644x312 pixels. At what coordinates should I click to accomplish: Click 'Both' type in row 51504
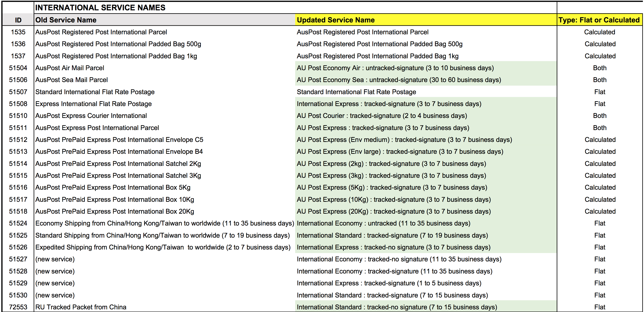coord(600,68)
